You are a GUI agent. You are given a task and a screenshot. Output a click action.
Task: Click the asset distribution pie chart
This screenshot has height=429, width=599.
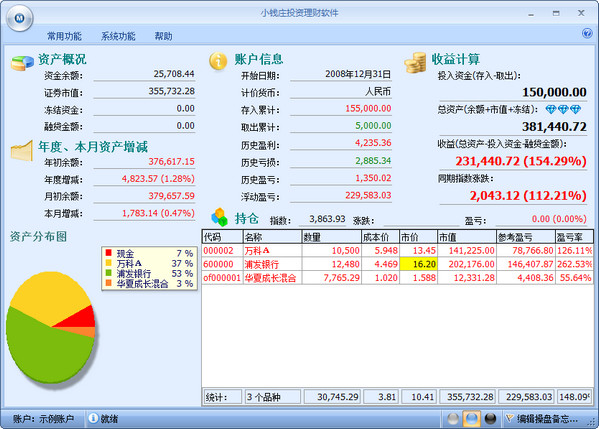pos(50,328)
